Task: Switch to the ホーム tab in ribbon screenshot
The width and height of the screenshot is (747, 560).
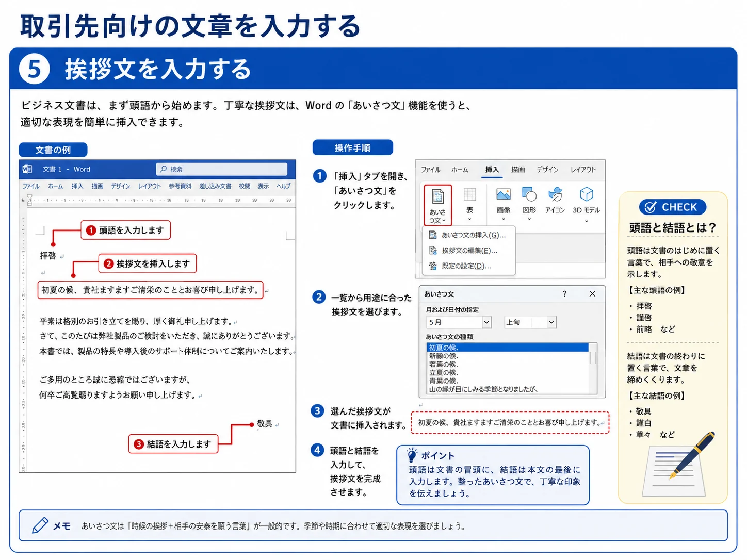Action: 460,169
